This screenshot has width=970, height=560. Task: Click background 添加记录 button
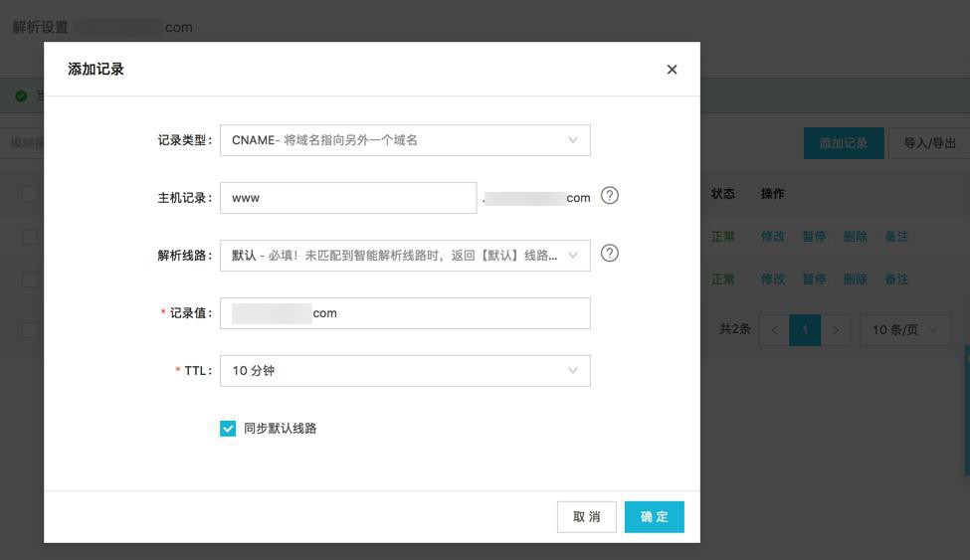pyautogui.click(x=844, y=143)
